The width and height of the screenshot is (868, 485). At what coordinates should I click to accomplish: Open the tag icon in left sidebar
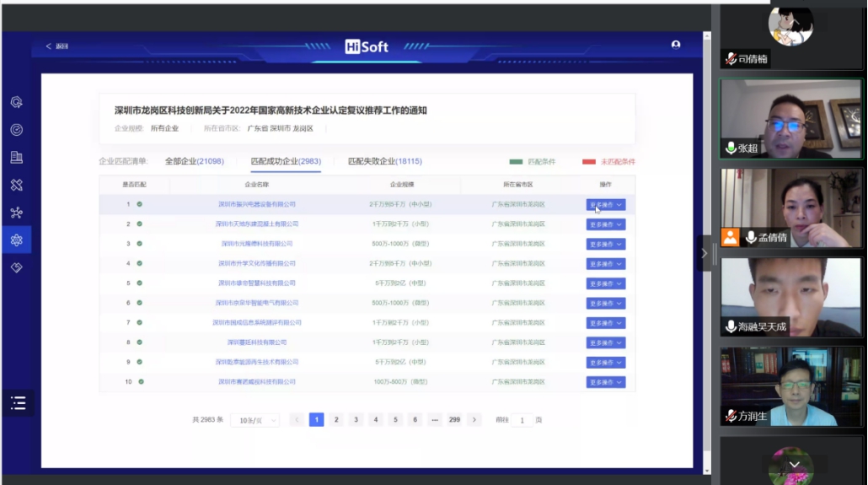pos(16,267)
